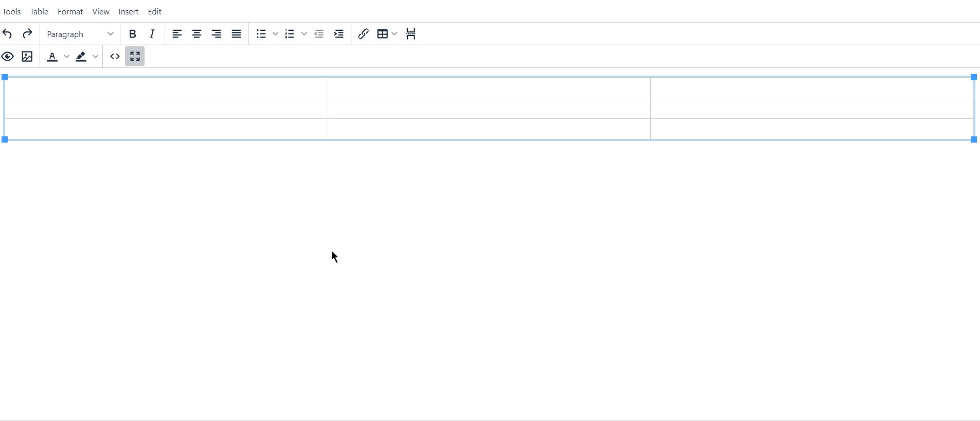
Task: Insert or edit an image
Action: tap(27, 57)
